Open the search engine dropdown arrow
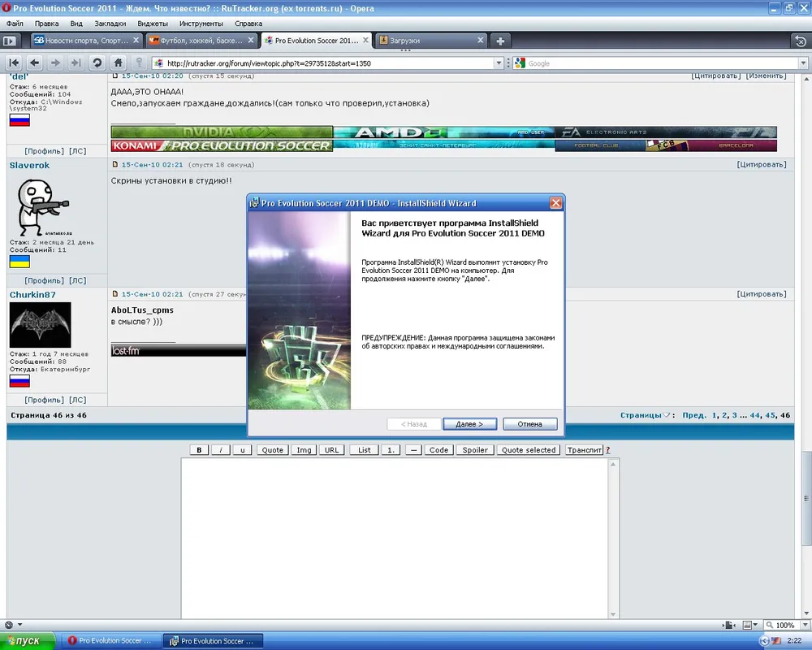The height and width of the screenshot is (650, 812). [x=803, y=63]
